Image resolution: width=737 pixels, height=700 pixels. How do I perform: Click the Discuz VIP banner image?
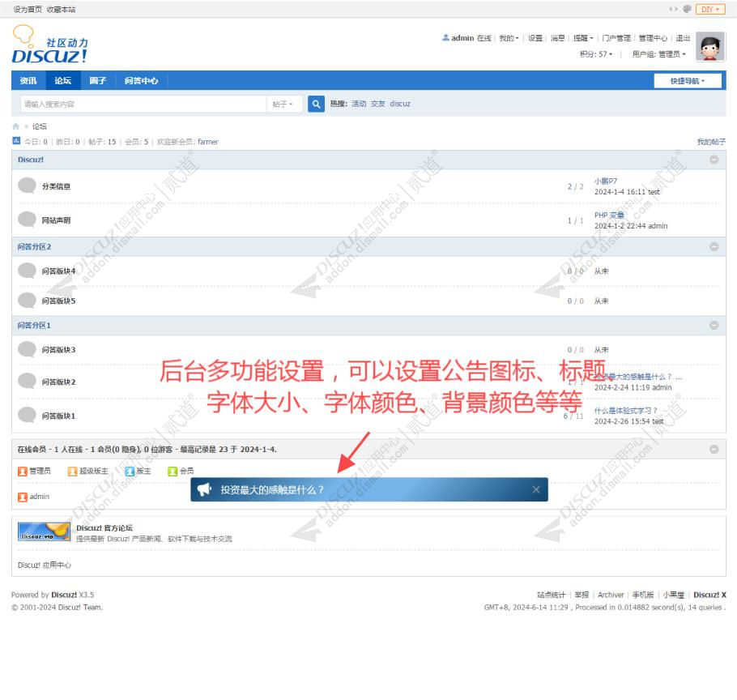pyautogui.click(x=44, y=531)
